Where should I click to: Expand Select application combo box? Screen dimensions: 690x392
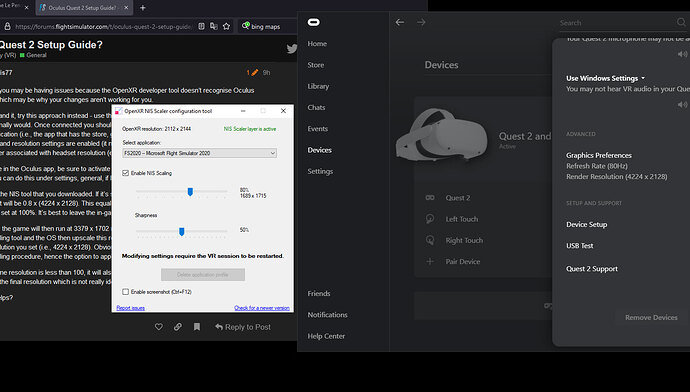(199, 153)
